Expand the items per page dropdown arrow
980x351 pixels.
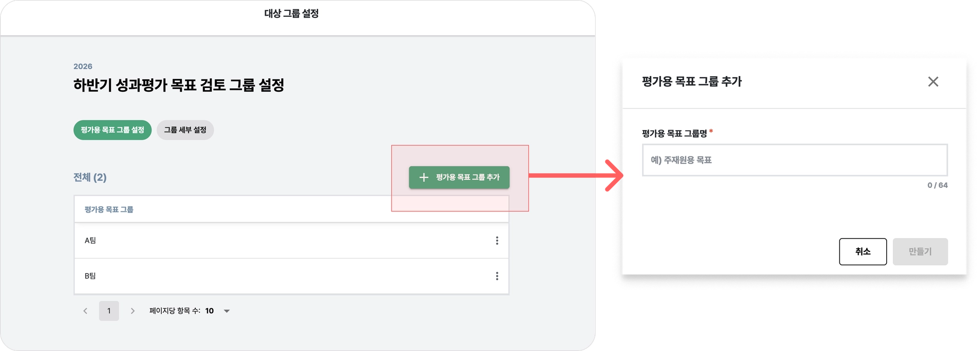[227, 311]
